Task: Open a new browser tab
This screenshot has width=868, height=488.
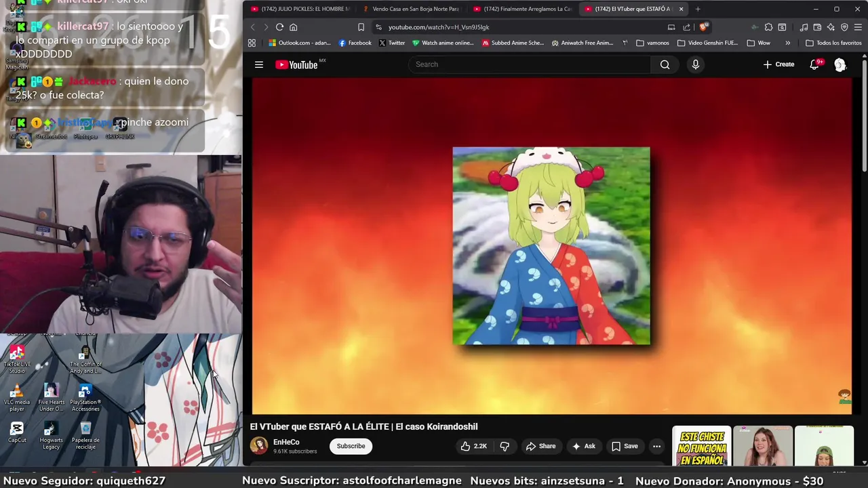Action: tap(698, 9)
